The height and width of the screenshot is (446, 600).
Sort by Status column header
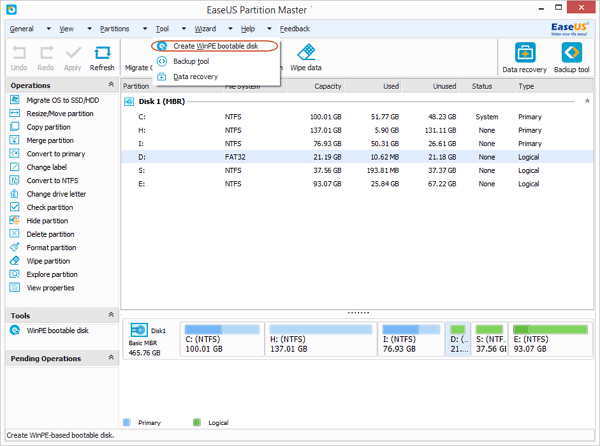pos(482,86)
